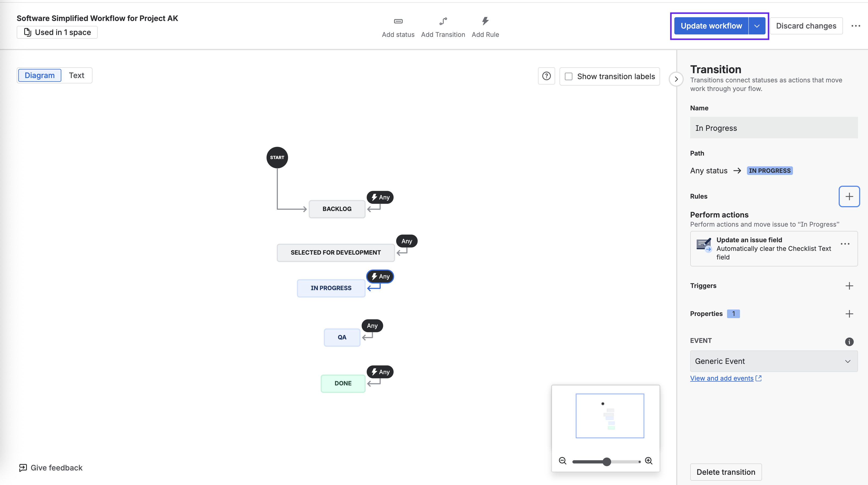Open the help question mark icon
Image resolution: width=868 pixels, height=485 pixels.
pyautogui.click(x=546, y=76)
